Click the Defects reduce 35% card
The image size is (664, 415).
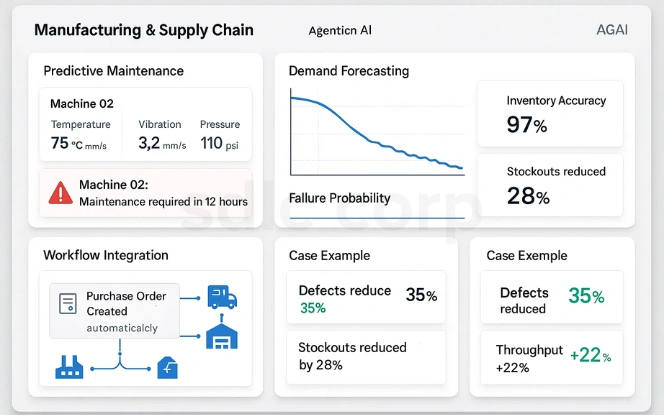(x=366, y=297)
